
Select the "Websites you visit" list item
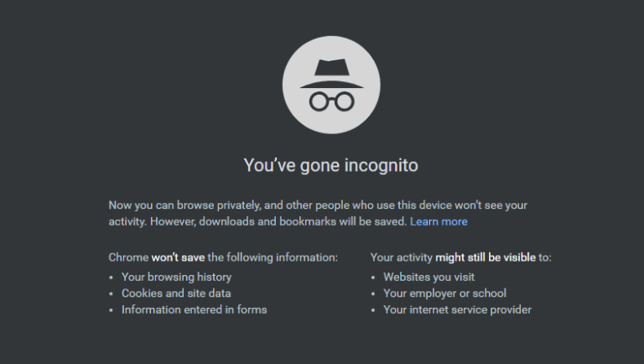click(x=428, y=278)
